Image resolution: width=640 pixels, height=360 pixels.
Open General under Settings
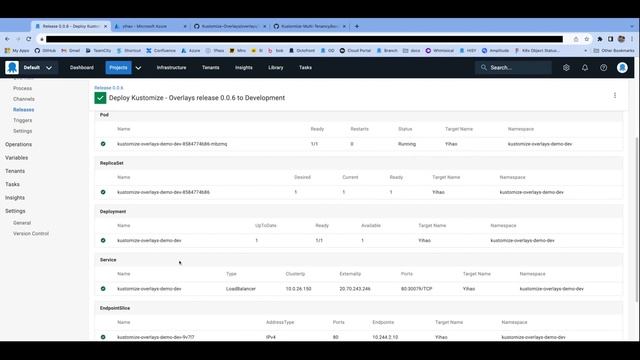click(22, 223)
